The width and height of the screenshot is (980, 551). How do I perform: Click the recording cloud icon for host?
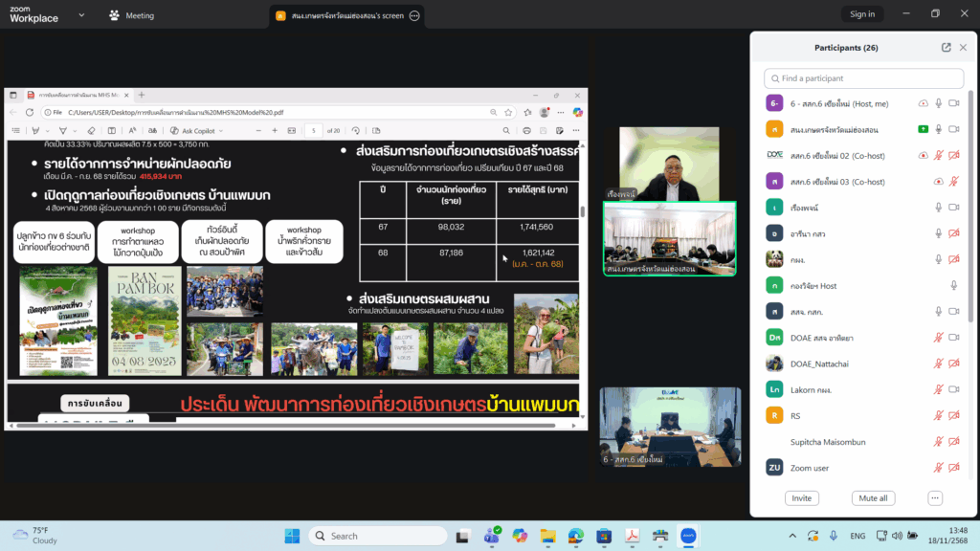pos(923,103)
